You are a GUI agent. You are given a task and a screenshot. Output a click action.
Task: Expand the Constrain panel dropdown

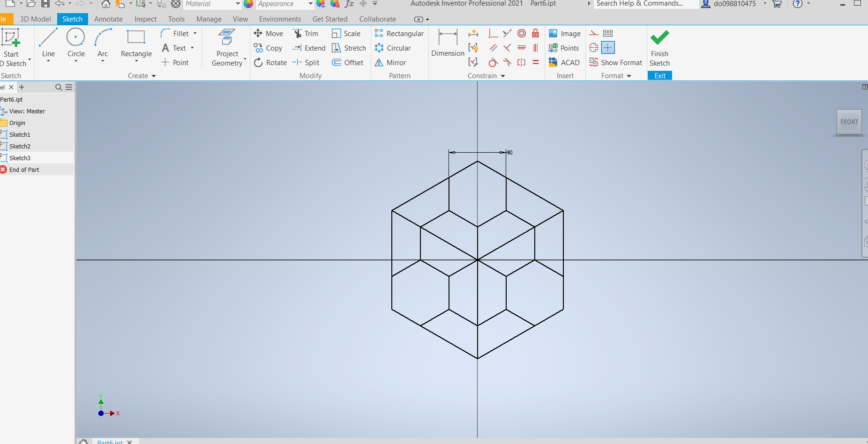coord(503,76)
